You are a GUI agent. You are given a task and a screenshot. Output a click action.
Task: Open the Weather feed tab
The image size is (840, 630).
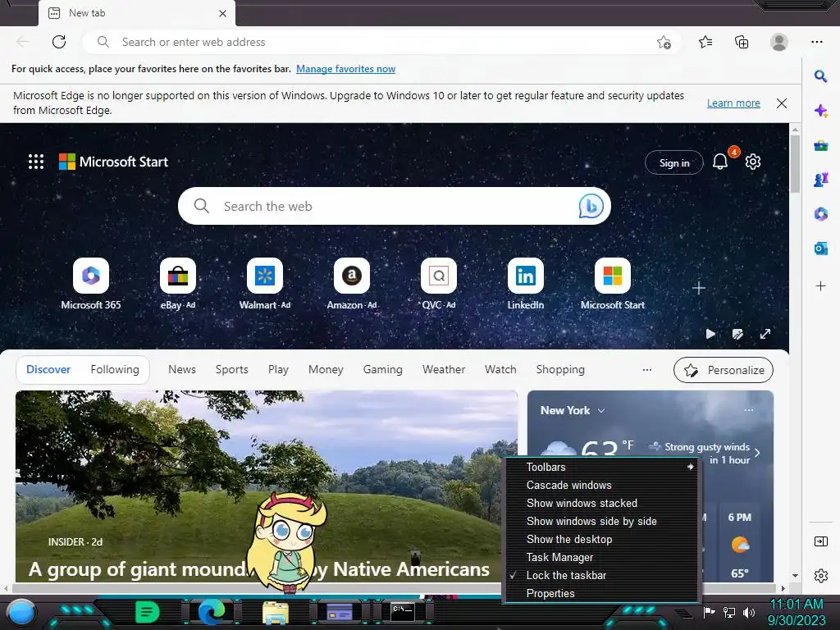click(x=444, y=370)
